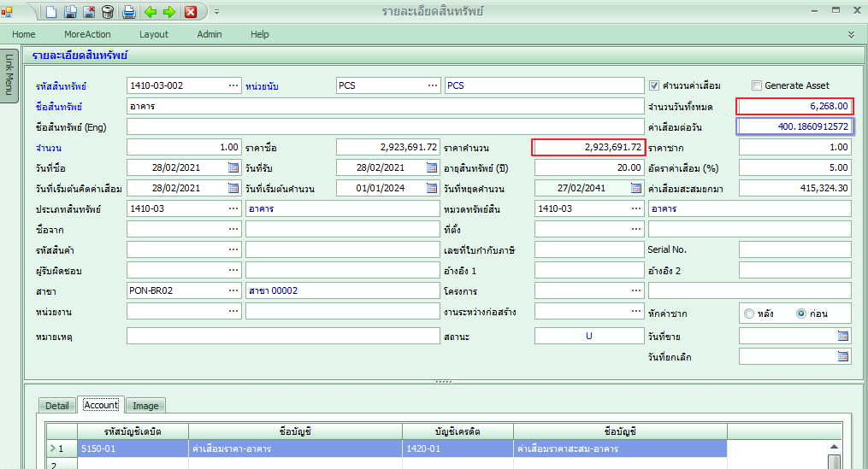Expand the quick access toolbar customize arrow

point(216,12)
